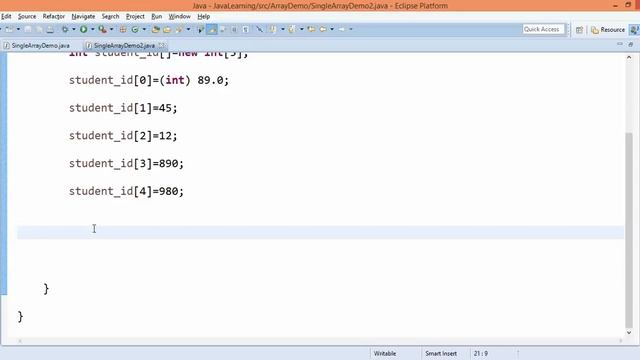Click the Print toolbar icon
640x360 pixels.
50,29
